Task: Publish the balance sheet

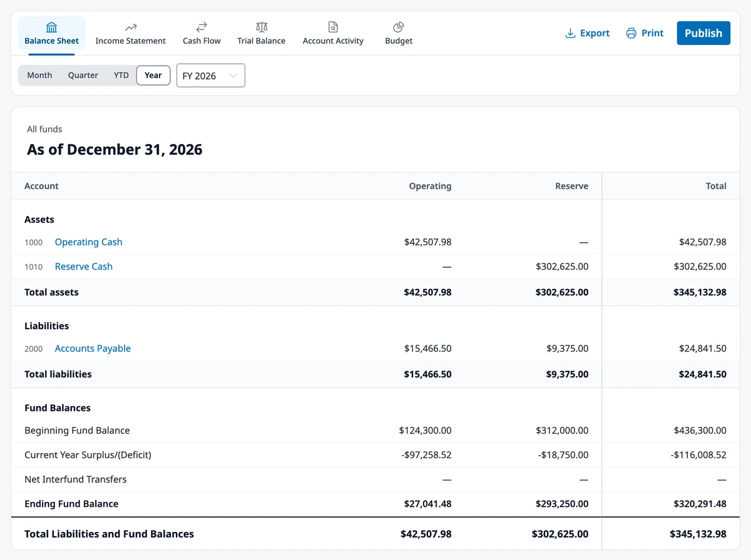Action: tap(703, 33)
